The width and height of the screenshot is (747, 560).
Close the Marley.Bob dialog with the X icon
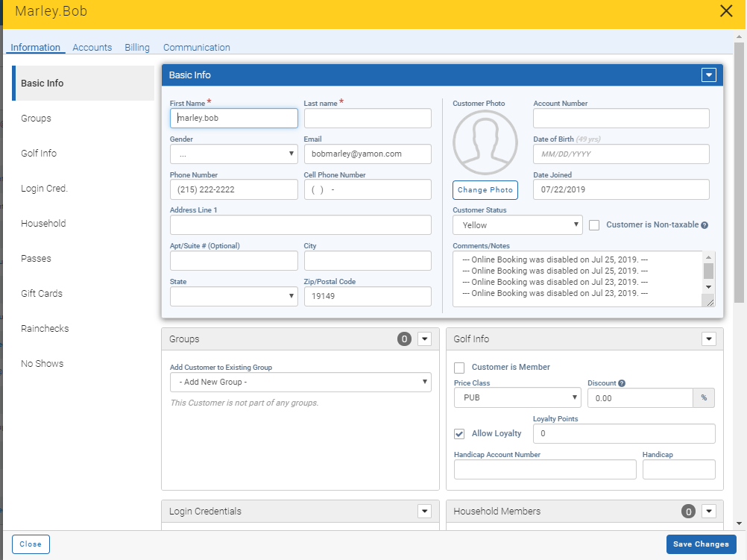(726, 11)
